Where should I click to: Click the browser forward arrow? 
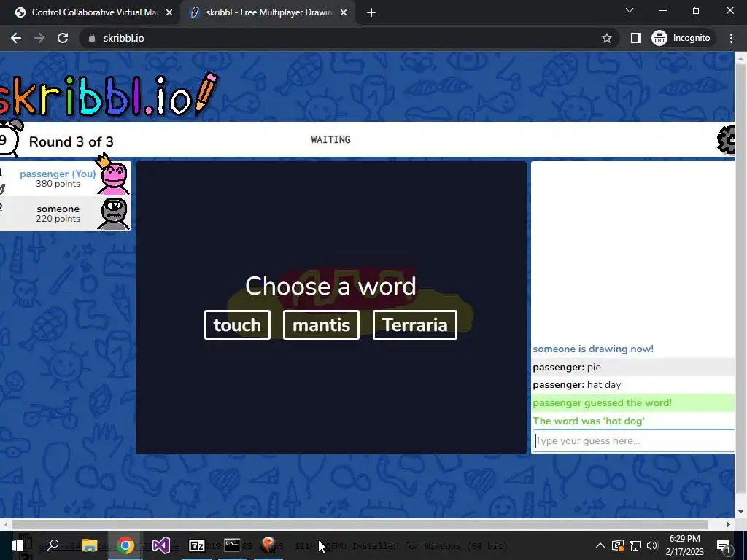coord(39,38)
